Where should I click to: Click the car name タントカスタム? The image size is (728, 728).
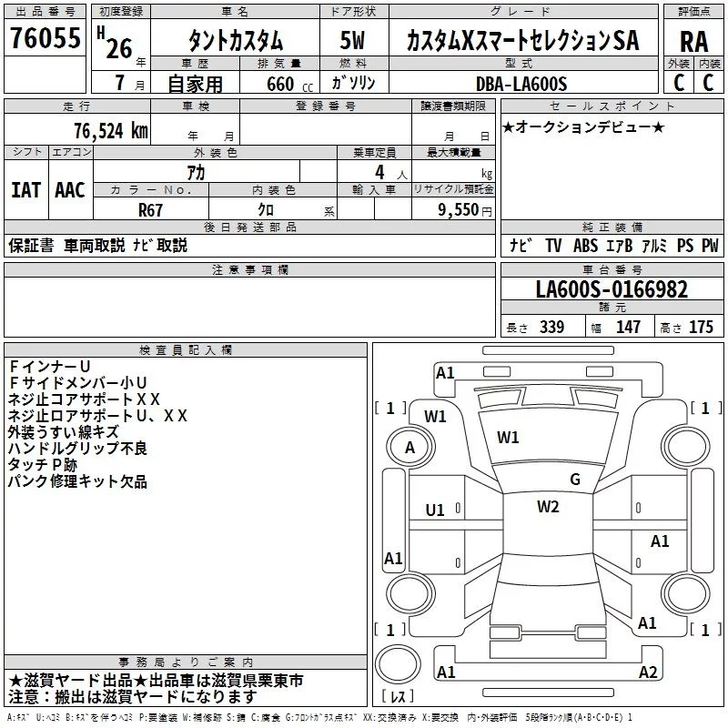tap(236, 40)
